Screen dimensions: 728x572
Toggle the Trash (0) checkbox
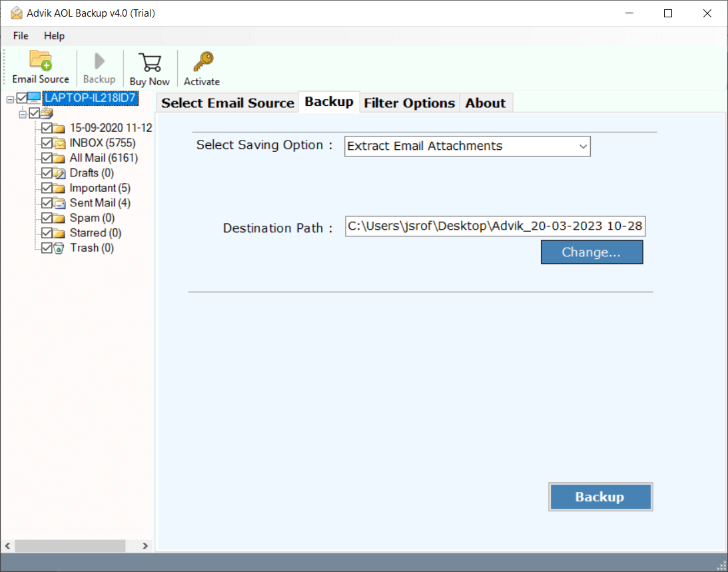(47, 248)
